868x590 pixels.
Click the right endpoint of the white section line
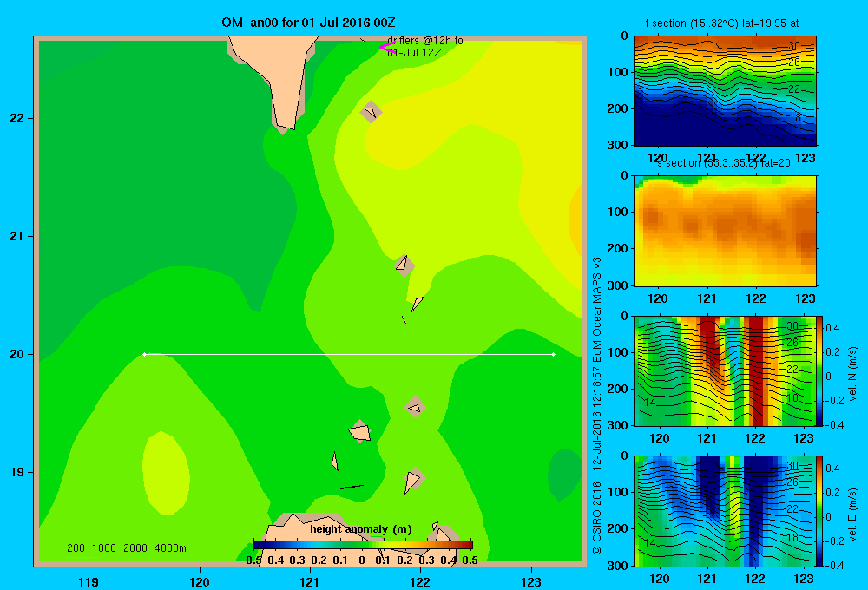554,354
